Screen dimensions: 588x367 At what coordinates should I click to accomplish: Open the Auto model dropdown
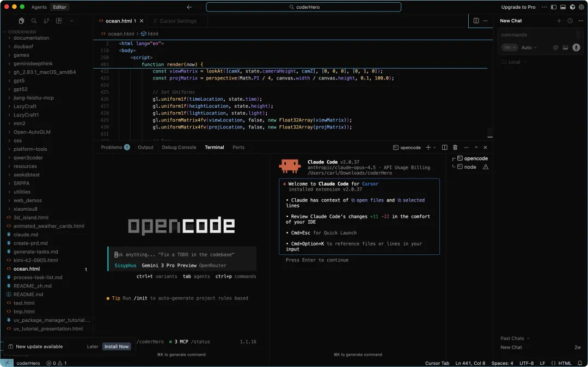click(529, 47)
